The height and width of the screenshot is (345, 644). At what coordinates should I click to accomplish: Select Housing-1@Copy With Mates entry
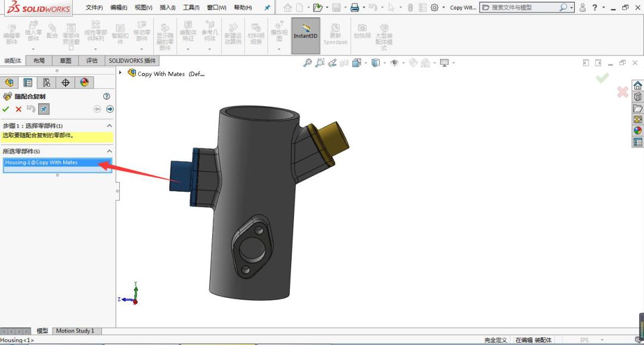[57, 162]
